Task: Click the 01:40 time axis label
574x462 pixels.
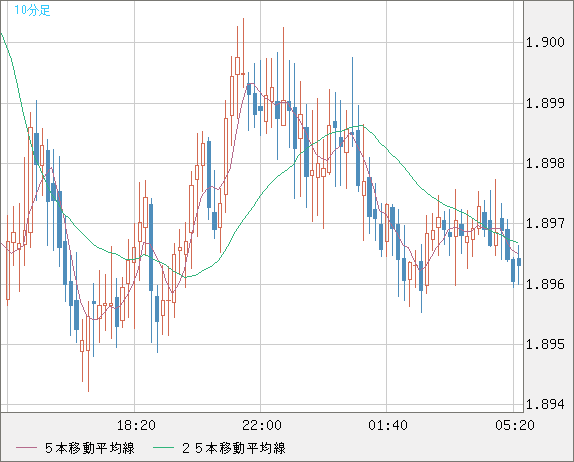Action: tap(388, 425)
